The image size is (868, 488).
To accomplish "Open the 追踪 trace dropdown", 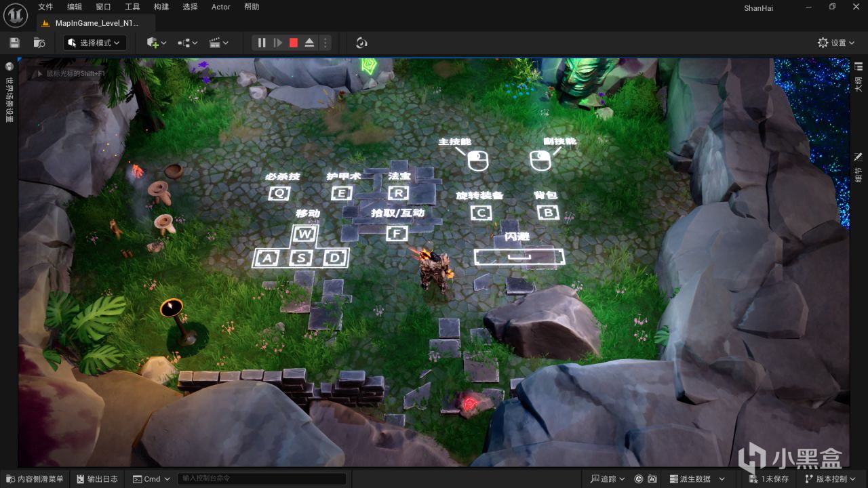I will tap(608, 479).
